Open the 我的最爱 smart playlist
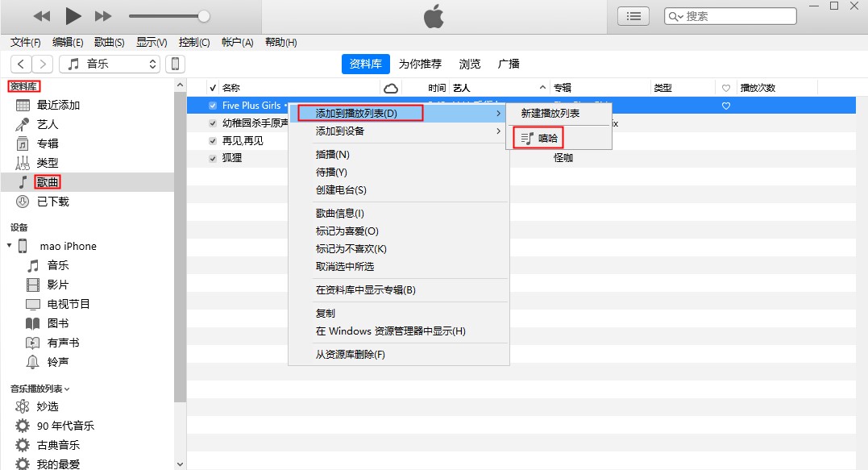 (x=58, y=464)
